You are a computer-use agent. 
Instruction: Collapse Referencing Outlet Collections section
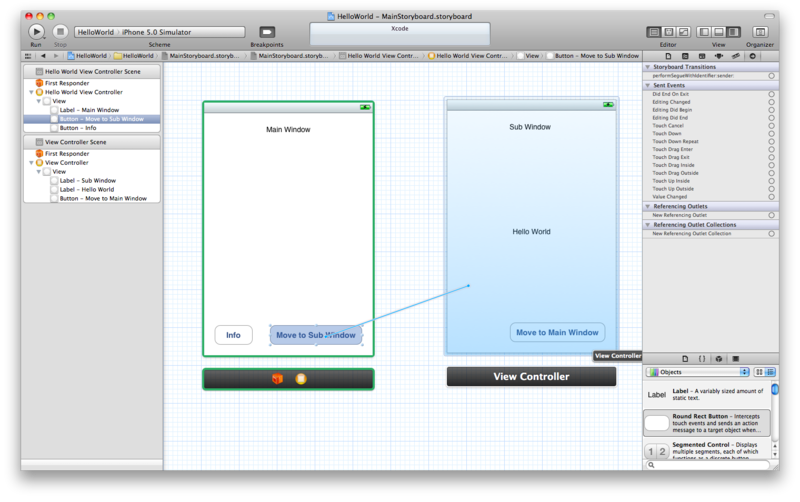coord(647,224)
